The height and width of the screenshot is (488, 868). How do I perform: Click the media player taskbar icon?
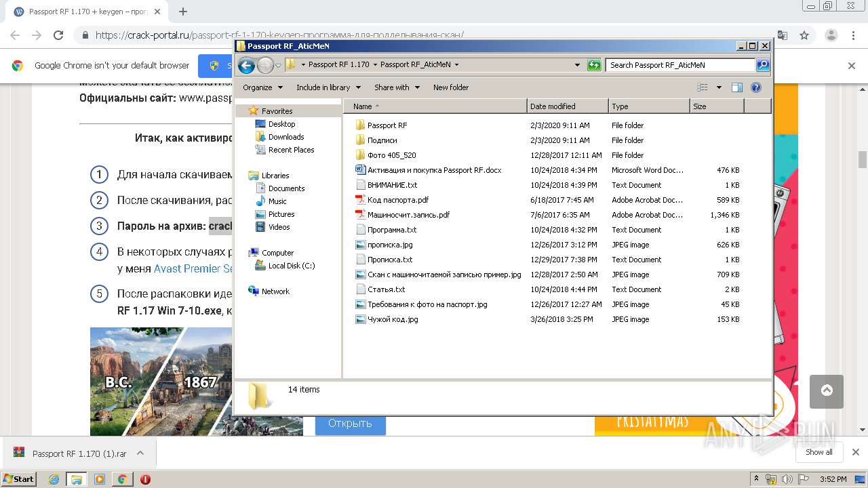tap(100, 479)
